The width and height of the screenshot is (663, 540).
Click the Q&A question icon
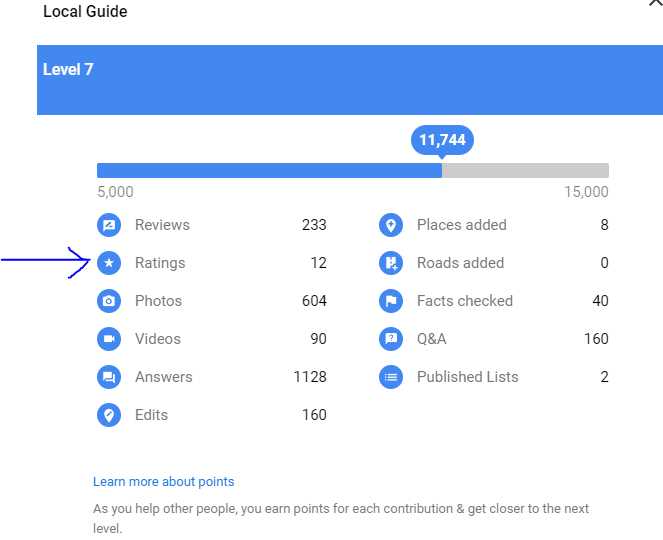click(x=391, y=339)
